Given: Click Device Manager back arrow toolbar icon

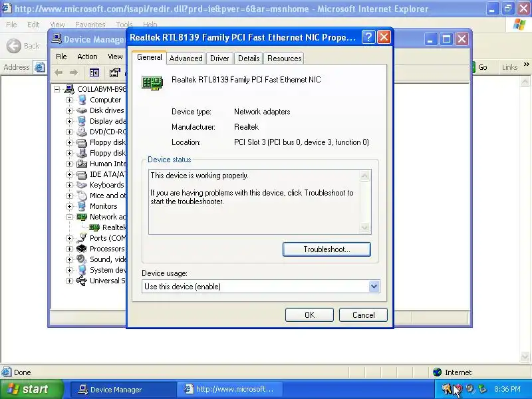Looking at the screenshot, I should 59,72.
